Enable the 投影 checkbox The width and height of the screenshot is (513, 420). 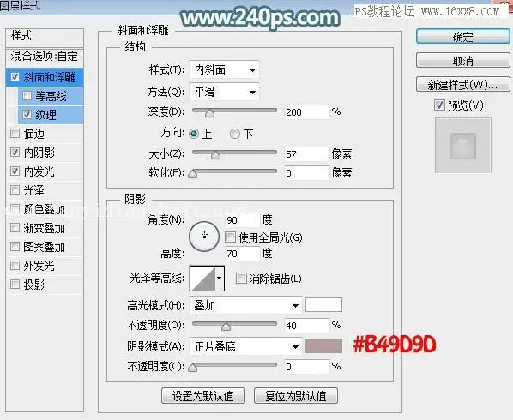(x=15, y=284)
